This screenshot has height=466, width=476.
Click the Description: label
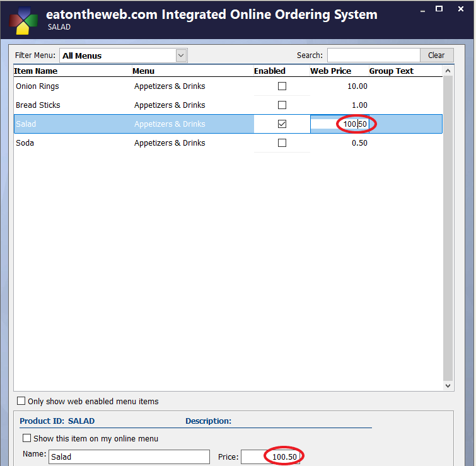coord(208,421)
